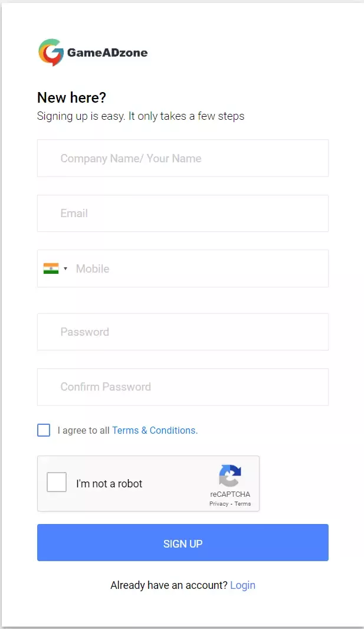Click the "New here?" heading

(x=71, y=97)
